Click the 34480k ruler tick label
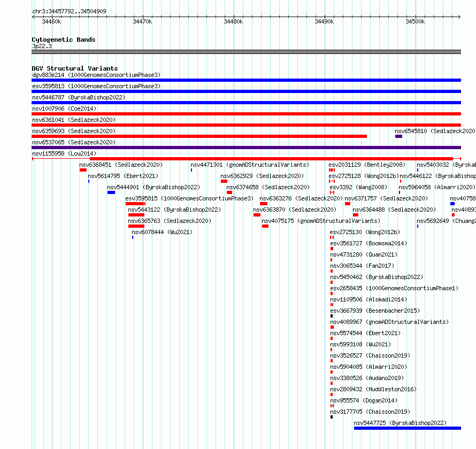The image size is (476, 449). click(233, 21)
